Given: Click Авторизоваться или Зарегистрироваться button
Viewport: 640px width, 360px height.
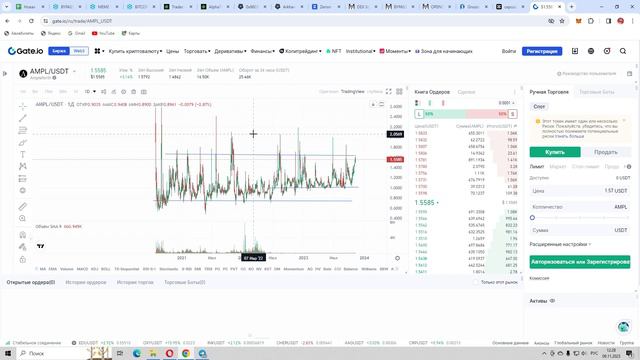Looking at the screenshot, I should [580, 262].
